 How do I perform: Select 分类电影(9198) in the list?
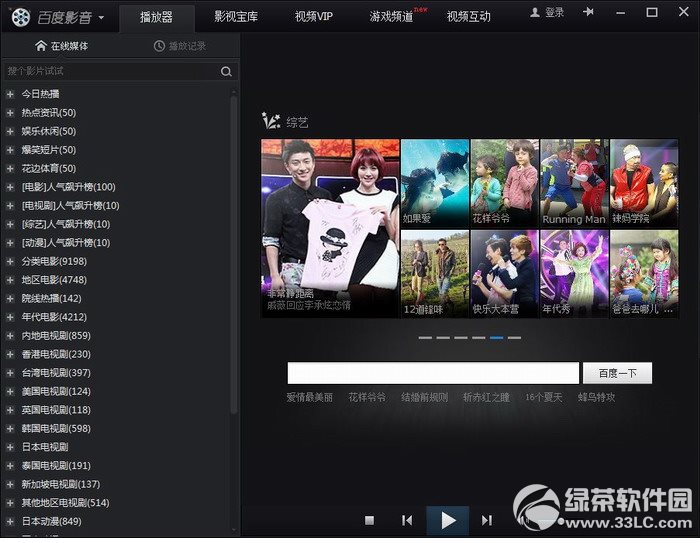pos(54,261)
